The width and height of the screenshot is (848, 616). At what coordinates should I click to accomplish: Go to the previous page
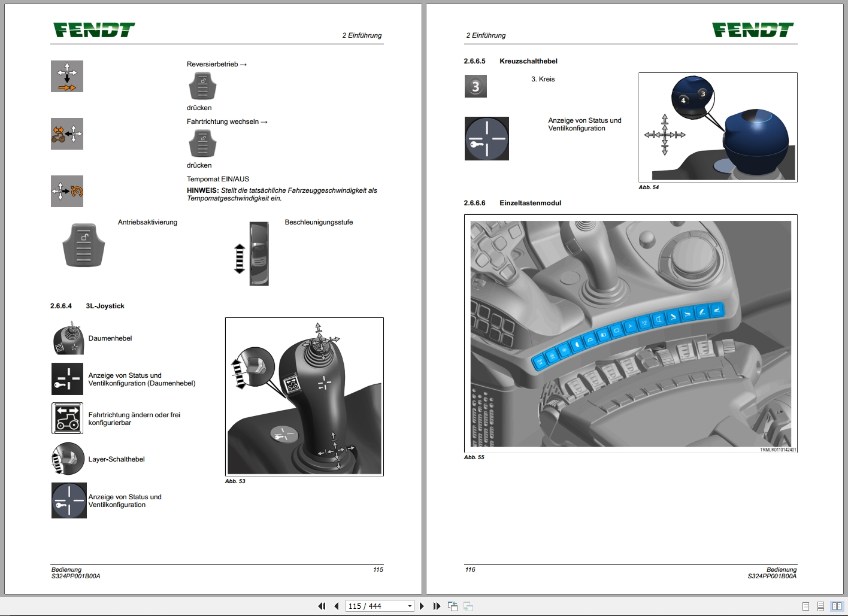click(337, 606)
